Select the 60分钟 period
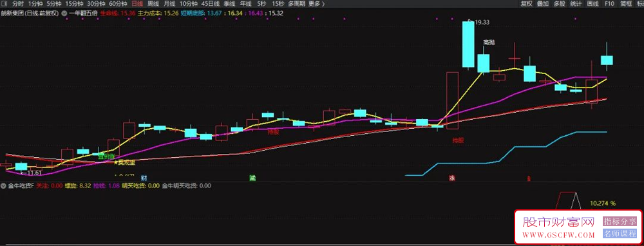 (x=117, y=4)
